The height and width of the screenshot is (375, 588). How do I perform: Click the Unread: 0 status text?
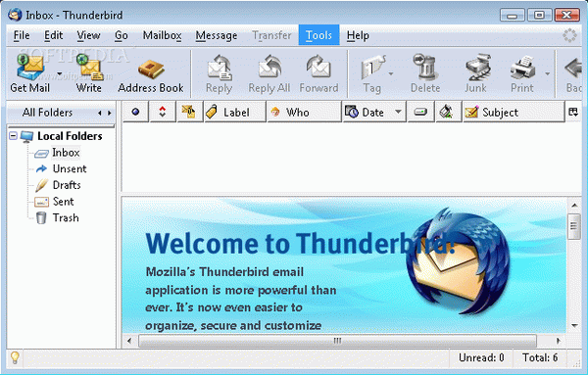(x=481, y=357)
